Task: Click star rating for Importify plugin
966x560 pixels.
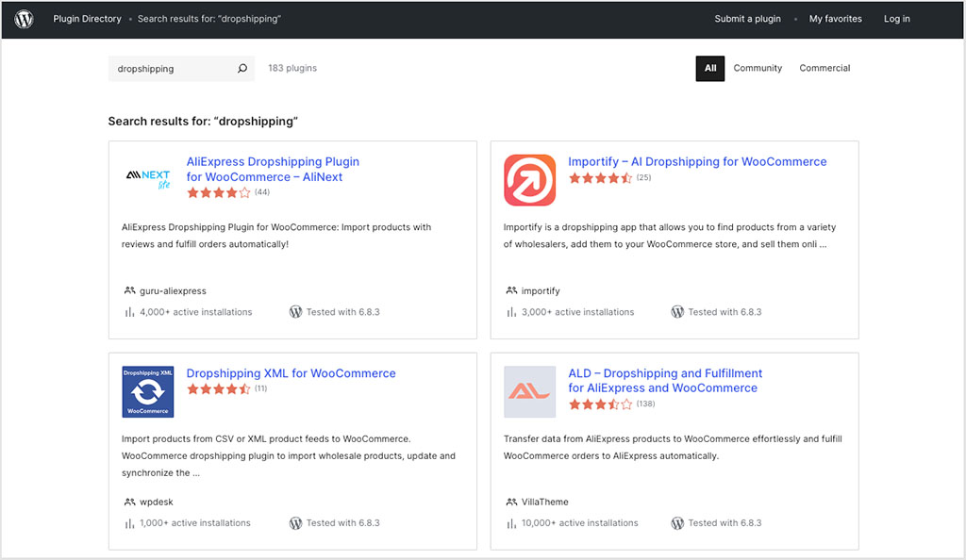Action: [x=600, y=177]
